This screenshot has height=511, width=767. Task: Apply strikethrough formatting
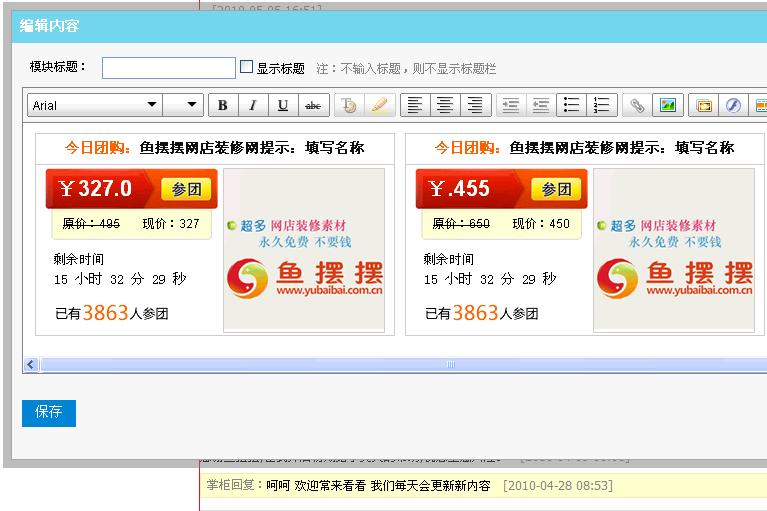click(x=314, y=105)
